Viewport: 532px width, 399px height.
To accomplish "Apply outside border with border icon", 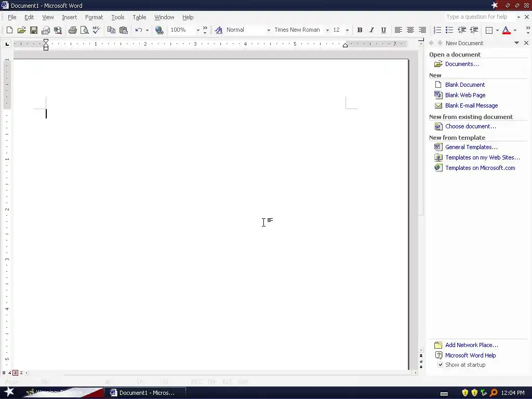I will (x=489, y=30).
